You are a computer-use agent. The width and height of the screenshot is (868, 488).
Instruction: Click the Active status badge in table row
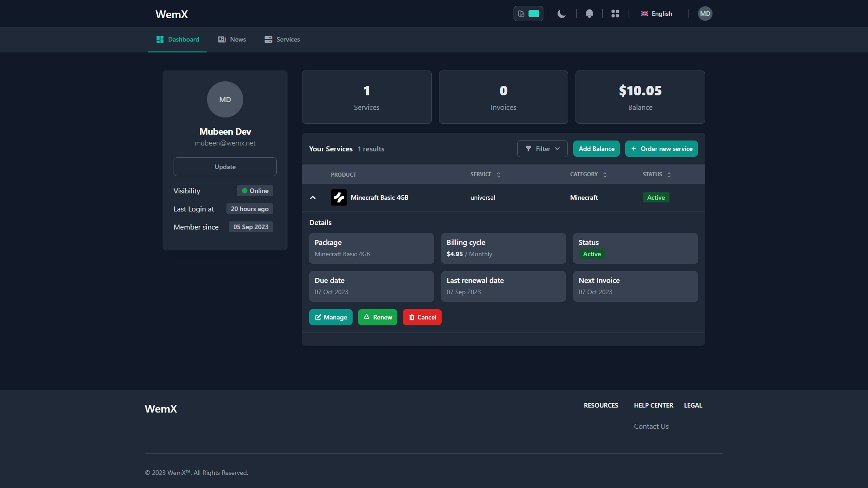(656, 197)
